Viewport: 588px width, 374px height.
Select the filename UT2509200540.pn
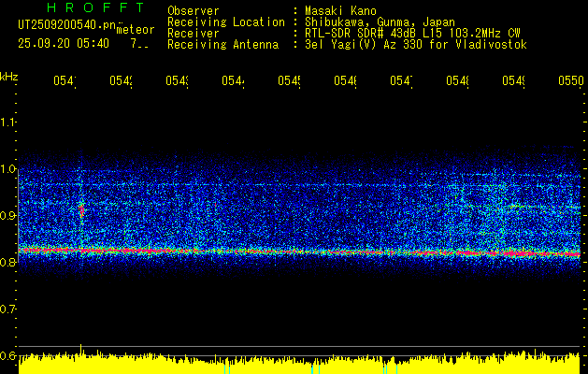click(66, 24)
